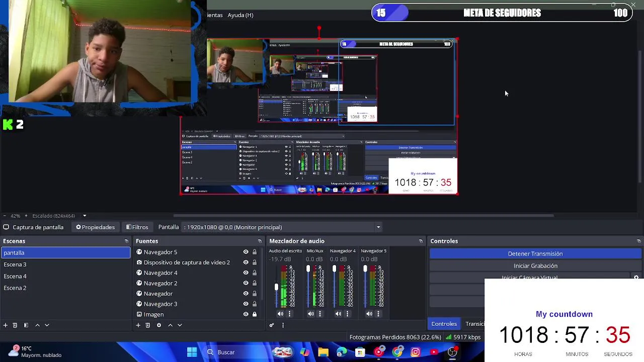Screen dimensions: 644x362
Task: Unlock the Imagen source
Action: 255,314
